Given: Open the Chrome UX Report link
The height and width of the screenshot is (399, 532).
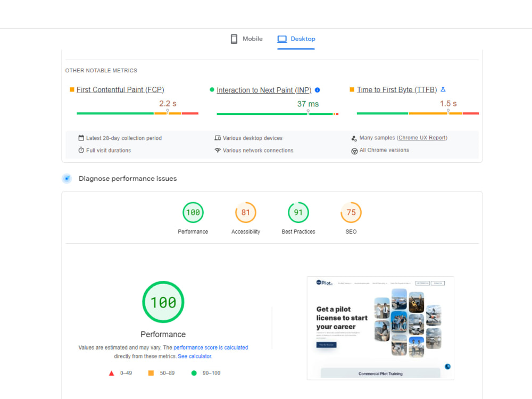Looking at the screenshot, I should (x=422, y=138).
